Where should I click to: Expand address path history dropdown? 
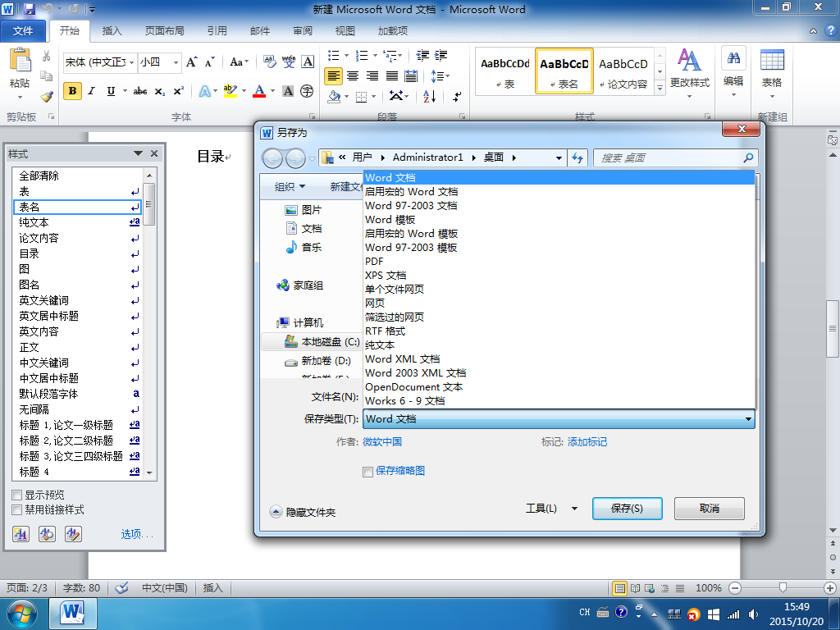click(x=559, y=158)
